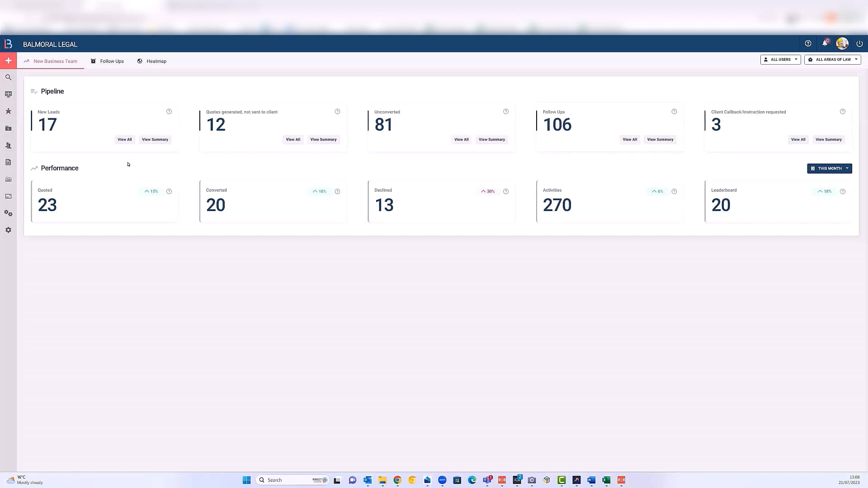Click the help question mark in top bar

(808, 43)
